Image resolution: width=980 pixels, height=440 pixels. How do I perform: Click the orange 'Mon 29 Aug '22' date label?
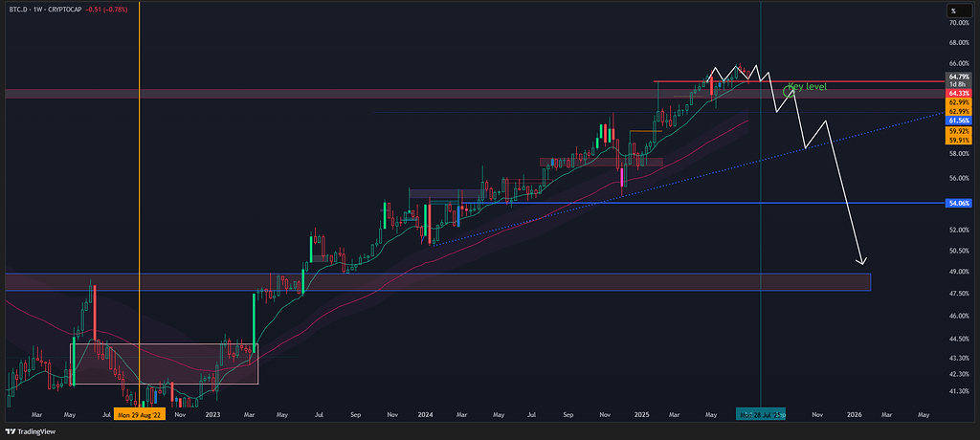click(x=140, y=414)
